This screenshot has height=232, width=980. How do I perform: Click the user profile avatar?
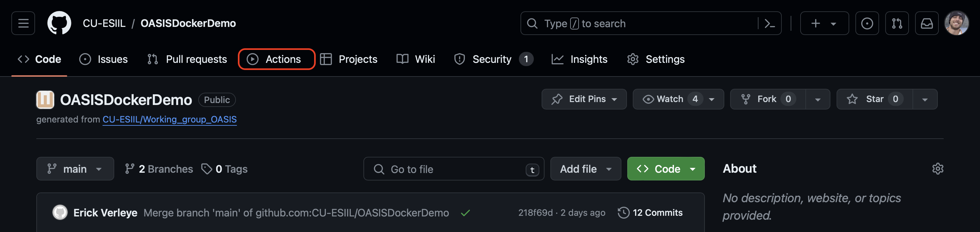(956, 24)
